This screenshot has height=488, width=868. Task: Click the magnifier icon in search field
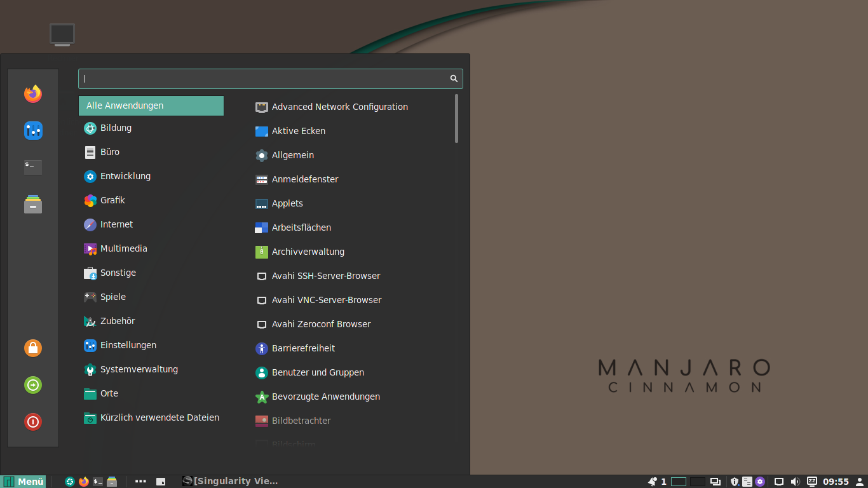click(454, 78)
